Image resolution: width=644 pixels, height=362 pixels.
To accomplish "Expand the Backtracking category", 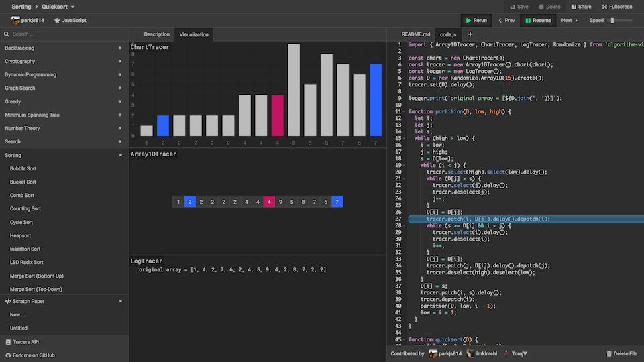I will tap(64, 48).
